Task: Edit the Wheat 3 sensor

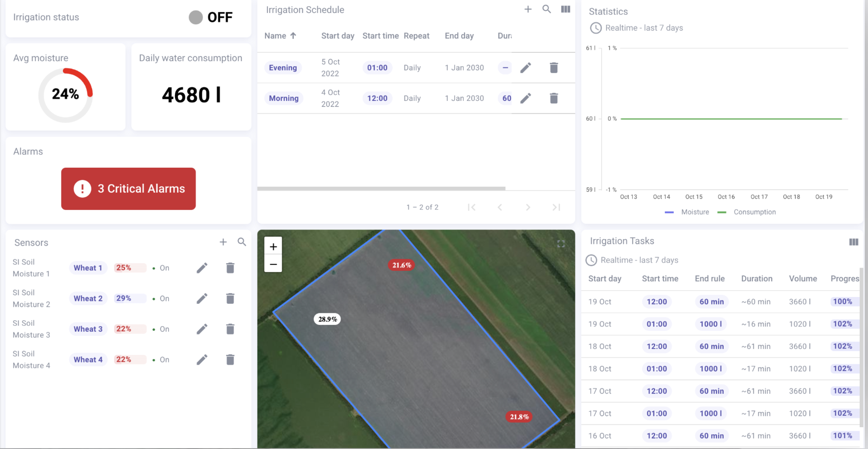Action: (202, 329)
